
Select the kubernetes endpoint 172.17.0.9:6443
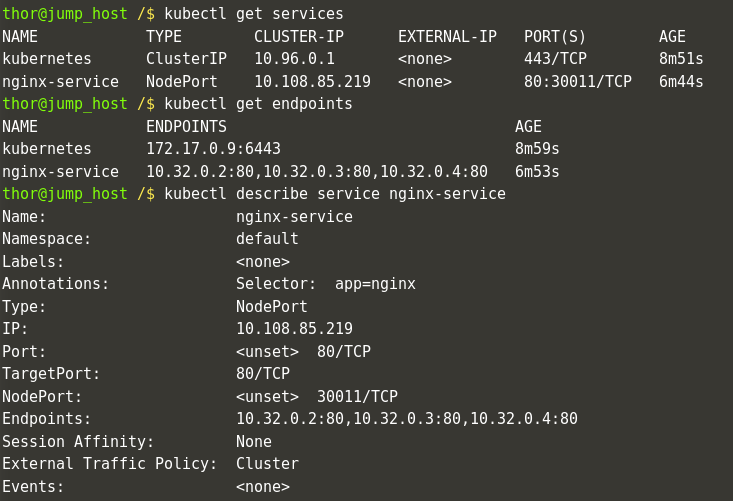(x=213, y=149)
